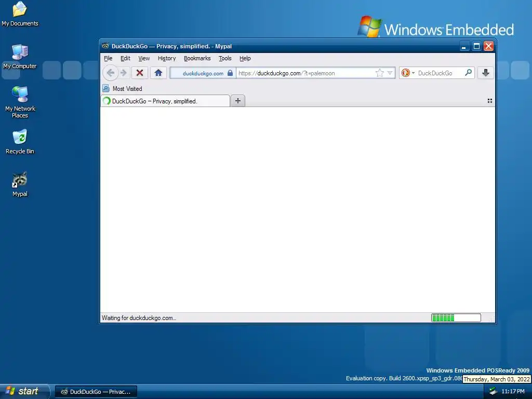Open the View menu
This screenshot has height=399, width=532.
pos(144,58)
